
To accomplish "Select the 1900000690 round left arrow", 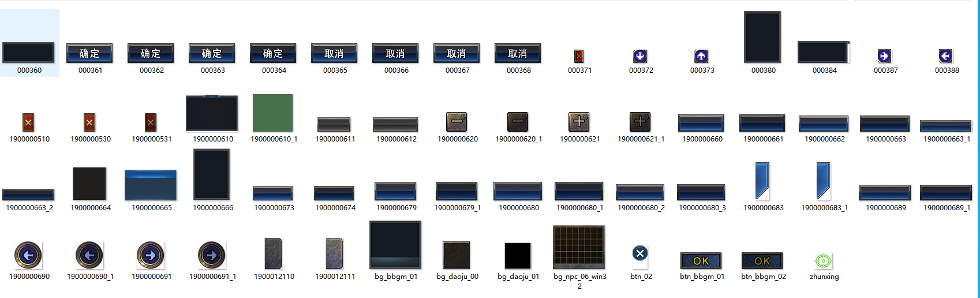I will (x=28, y=255).
